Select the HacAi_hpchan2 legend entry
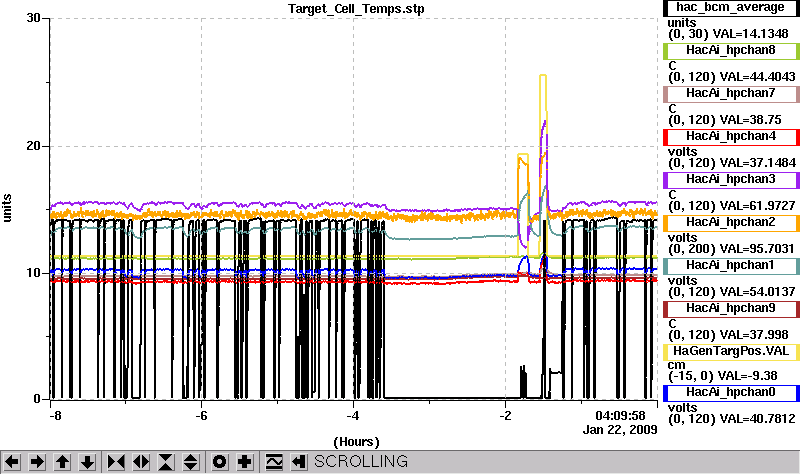The height and width of the screenshot is (474, 800). point(731,222)
